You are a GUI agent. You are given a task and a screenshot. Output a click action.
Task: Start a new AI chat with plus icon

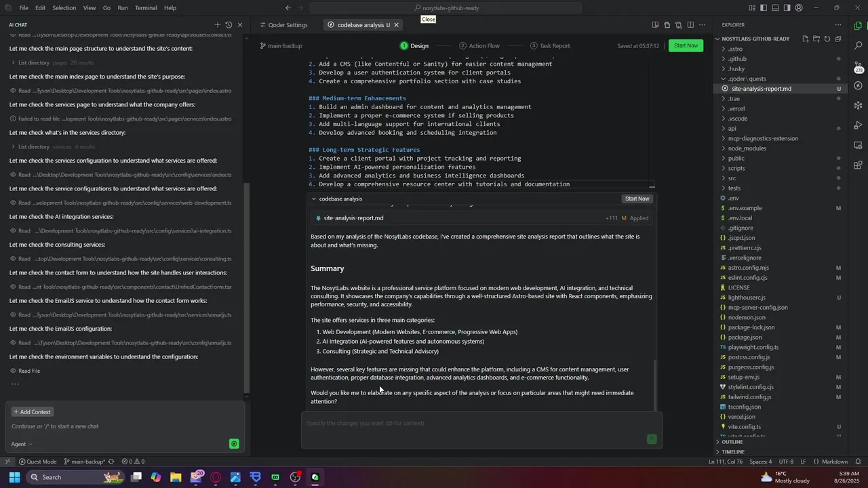click(x=217, y=25)
